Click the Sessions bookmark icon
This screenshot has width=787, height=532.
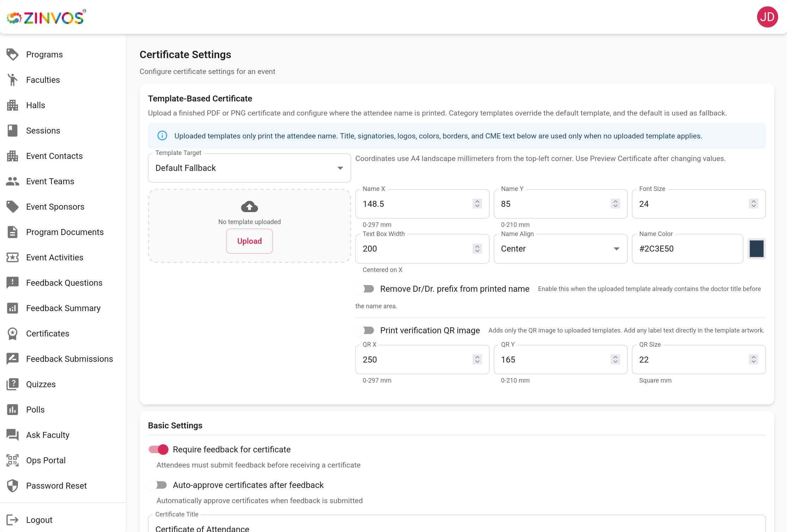click(x=13, y=131)
